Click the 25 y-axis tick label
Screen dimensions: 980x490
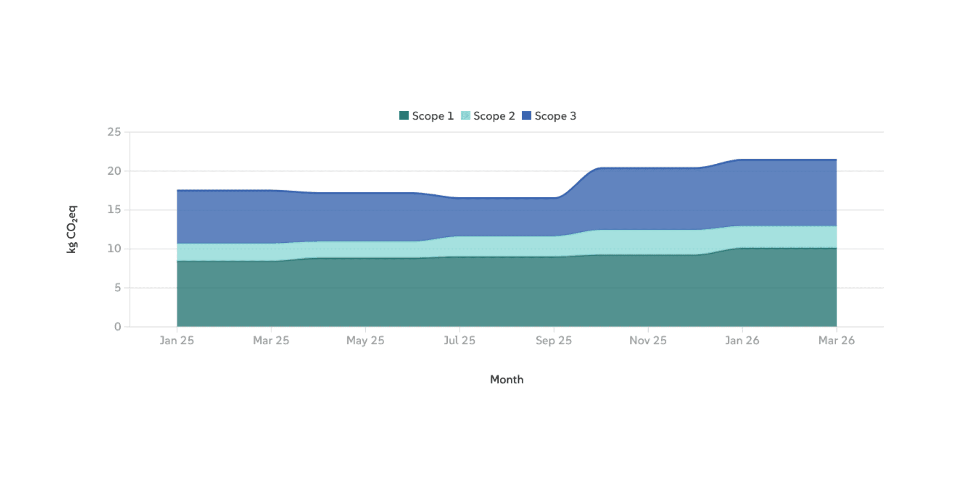pyautogui.click(x=114, y=132)
